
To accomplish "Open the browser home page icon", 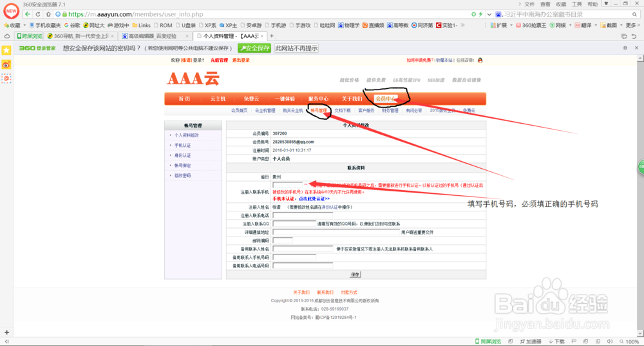I will (x=48, y=14).
